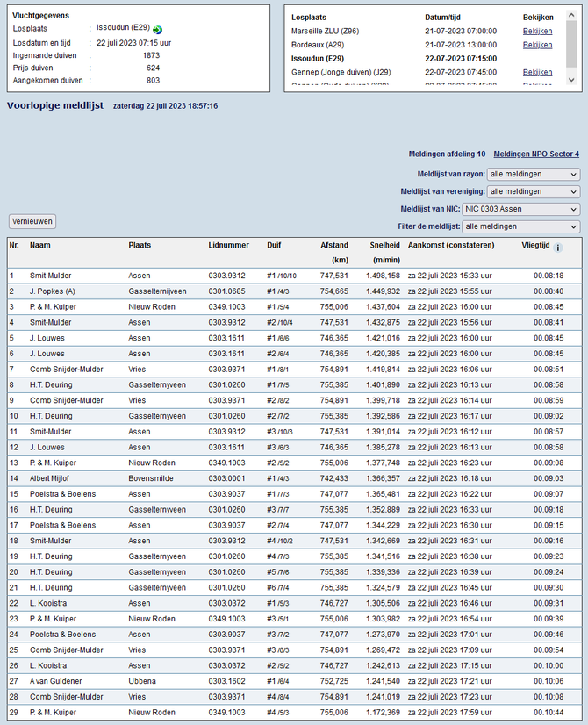Click Bekijken link for Marseille ZLU (Z96)
Viewport: 588px width, 725px height.
click(x=537, y=31)
